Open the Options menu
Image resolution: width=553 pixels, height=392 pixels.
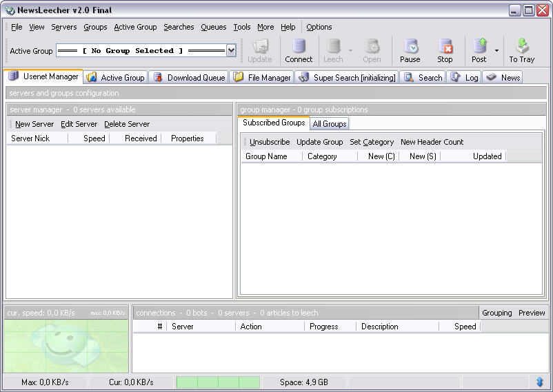point(319,27)
